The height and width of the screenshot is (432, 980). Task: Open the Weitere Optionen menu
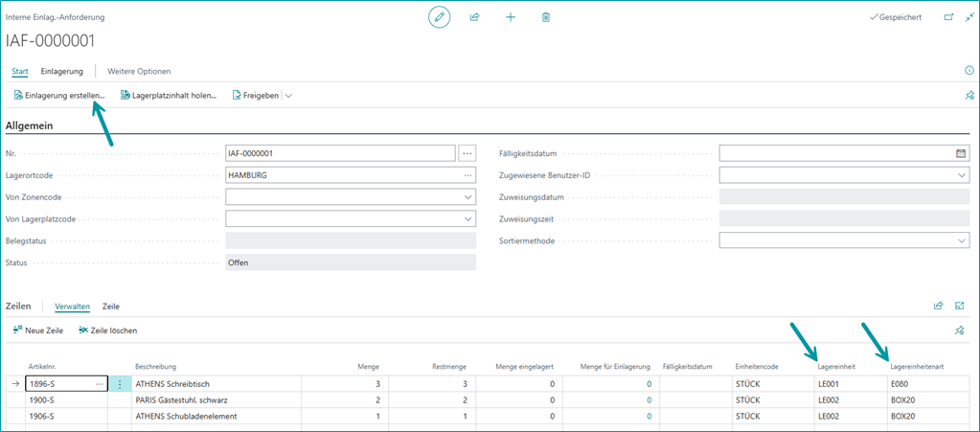coord(139,71)
